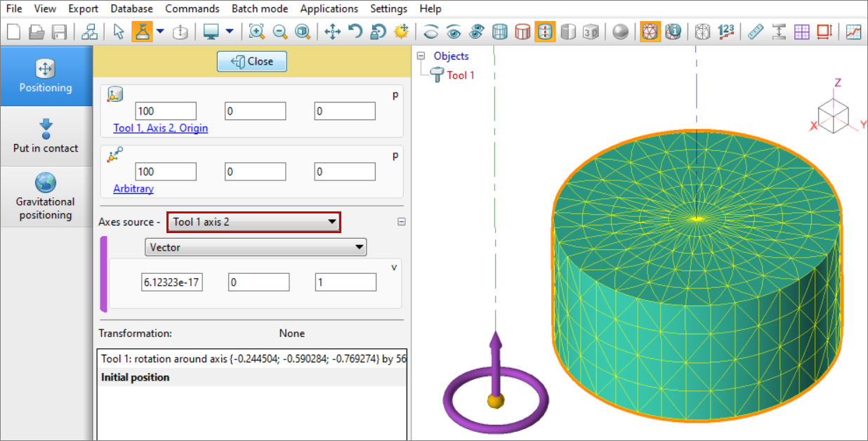
Task: Click the vector field containing 6.12323e-17
Action: (172, 282)
